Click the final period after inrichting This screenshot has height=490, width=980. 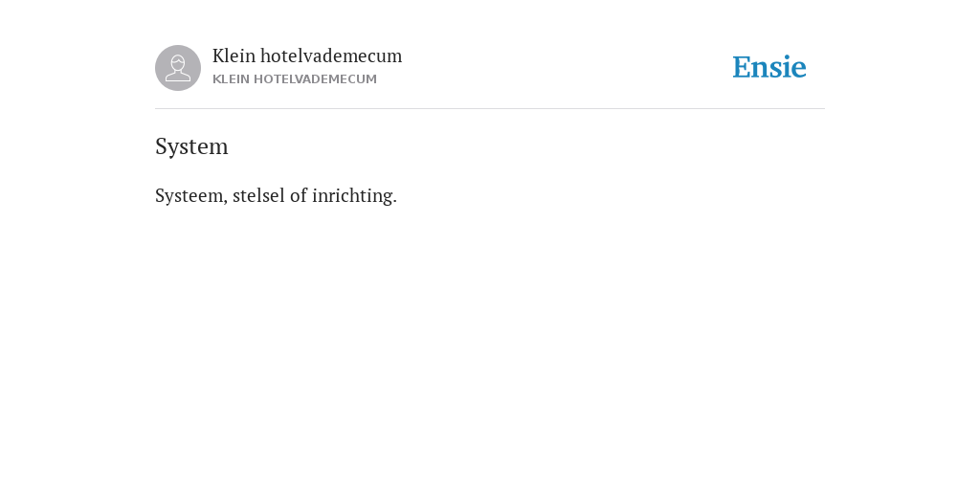(395, 201)
